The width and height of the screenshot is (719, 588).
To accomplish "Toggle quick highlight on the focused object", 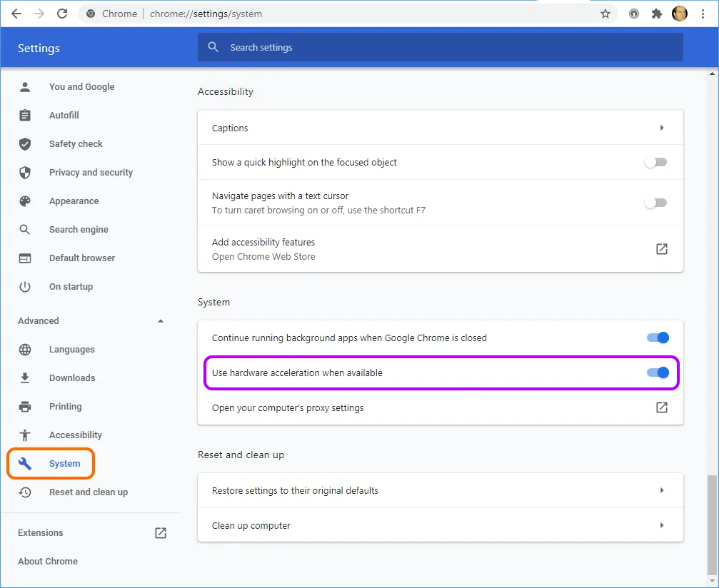I will pyautogui.click(x=655, y=162).
